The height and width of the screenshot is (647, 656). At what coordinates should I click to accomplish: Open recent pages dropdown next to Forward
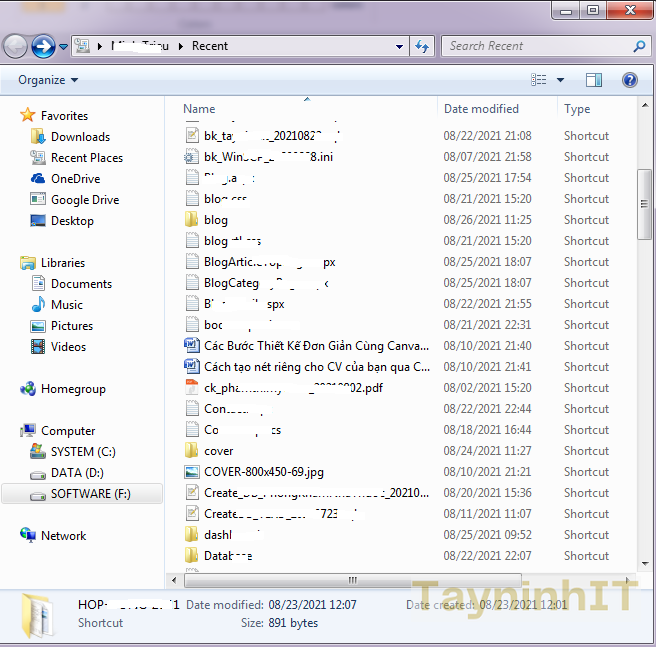64,46
